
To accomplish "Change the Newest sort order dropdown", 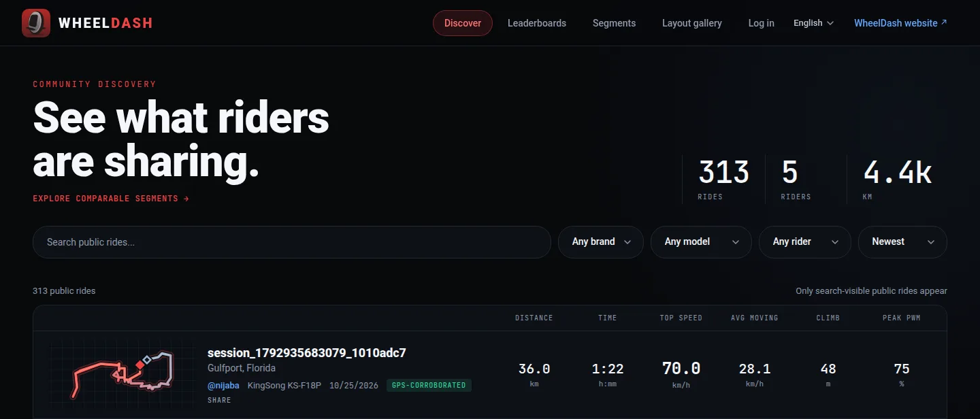I will 902,242.
